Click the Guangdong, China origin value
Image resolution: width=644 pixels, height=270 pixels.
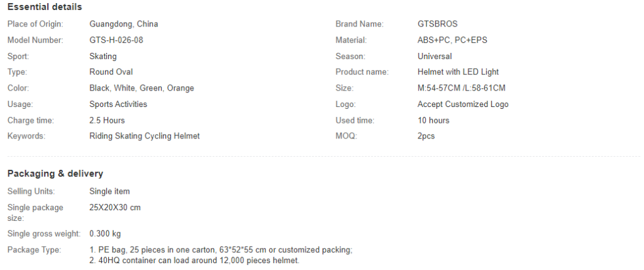[124, 25]
